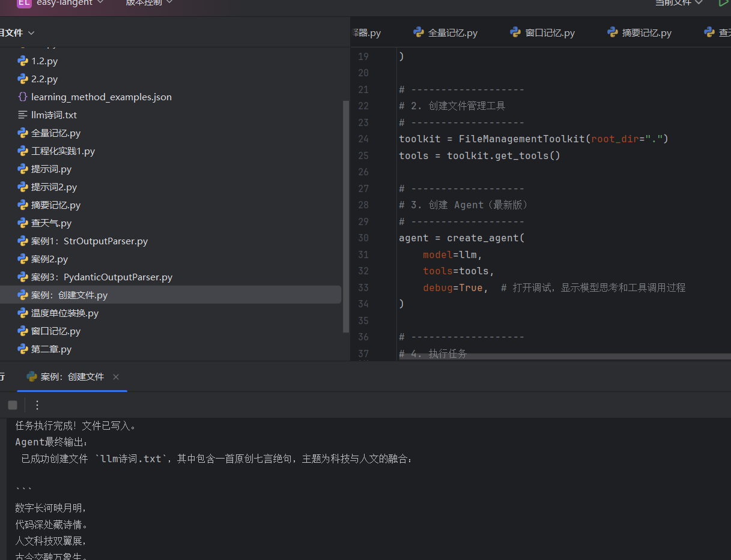731x560 pixels.
Task: Click poem line 数字长河映月明，
Action: pos(52,508)
